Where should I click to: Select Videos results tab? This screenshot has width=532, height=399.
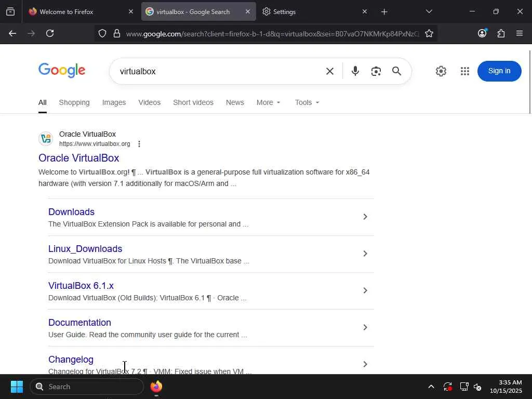click(149, 102)
